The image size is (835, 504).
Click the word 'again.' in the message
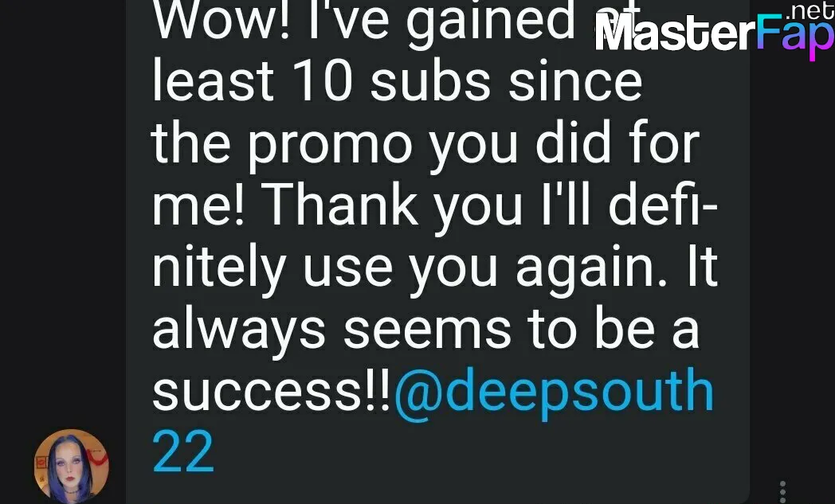point(592,269)
